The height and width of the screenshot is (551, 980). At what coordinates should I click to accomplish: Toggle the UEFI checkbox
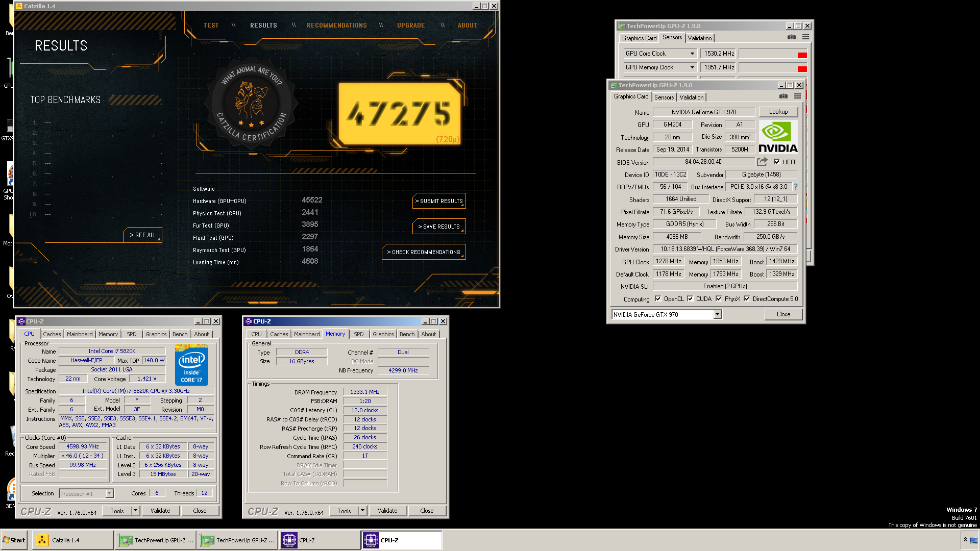pos(777,162)
